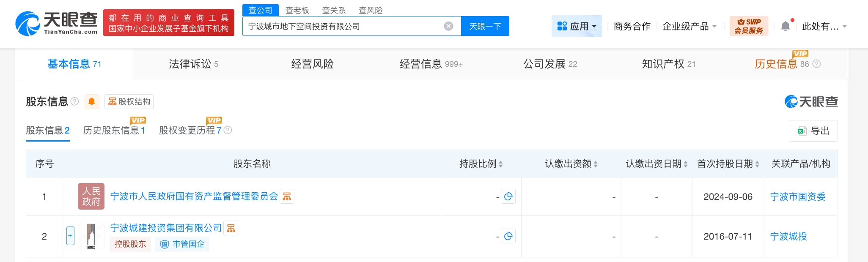This screenshot has width=868, height=262.
Task: Click the TianYanCha logo in the header
Action: 56,23
